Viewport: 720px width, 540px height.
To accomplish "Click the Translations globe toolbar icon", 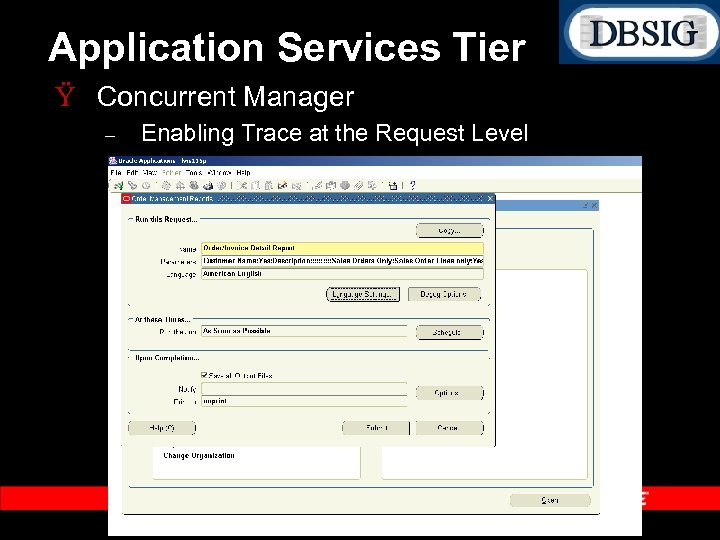I will 344,186.
